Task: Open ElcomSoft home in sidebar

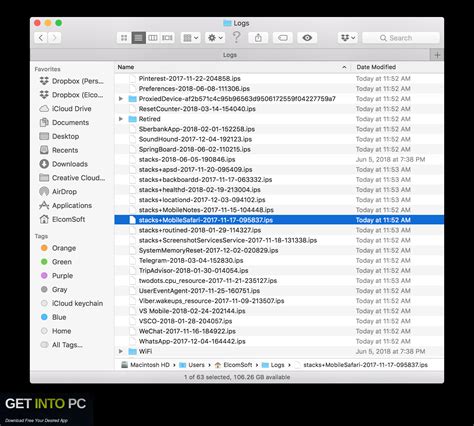Action: tap(62, 219)
